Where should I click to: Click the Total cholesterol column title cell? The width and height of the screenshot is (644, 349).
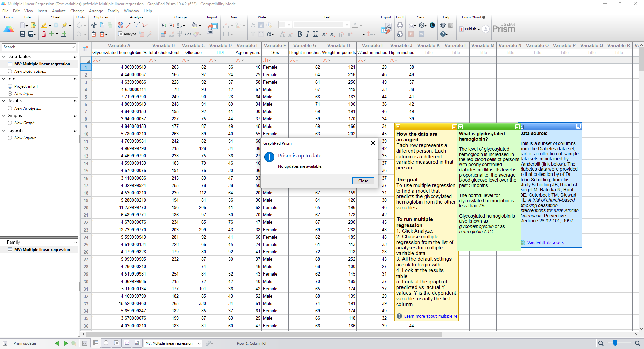pos(164,52)
